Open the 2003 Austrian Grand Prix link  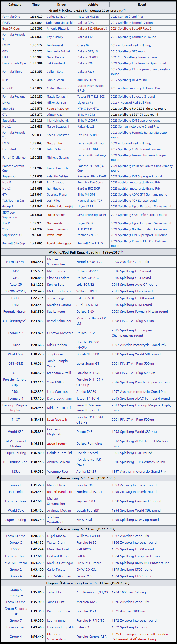130,262
